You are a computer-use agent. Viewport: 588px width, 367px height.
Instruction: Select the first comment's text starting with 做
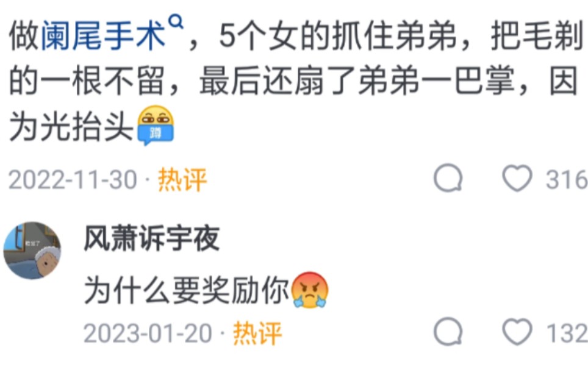tap(296, 80)
